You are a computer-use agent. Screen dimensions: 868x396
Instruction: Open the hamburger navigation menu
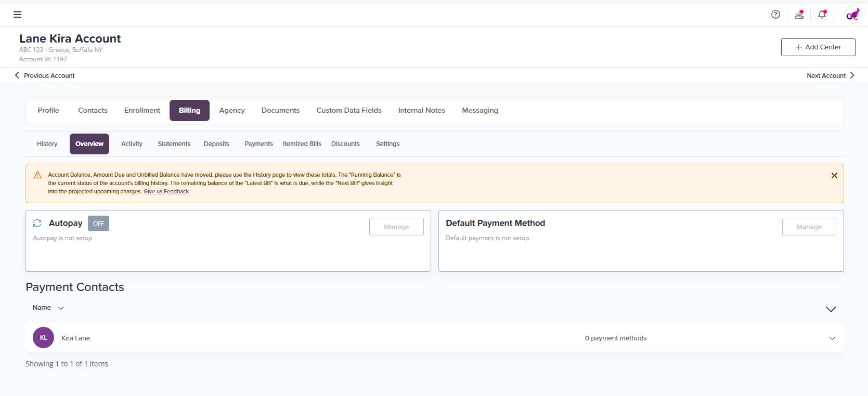[x=17, y=15]
